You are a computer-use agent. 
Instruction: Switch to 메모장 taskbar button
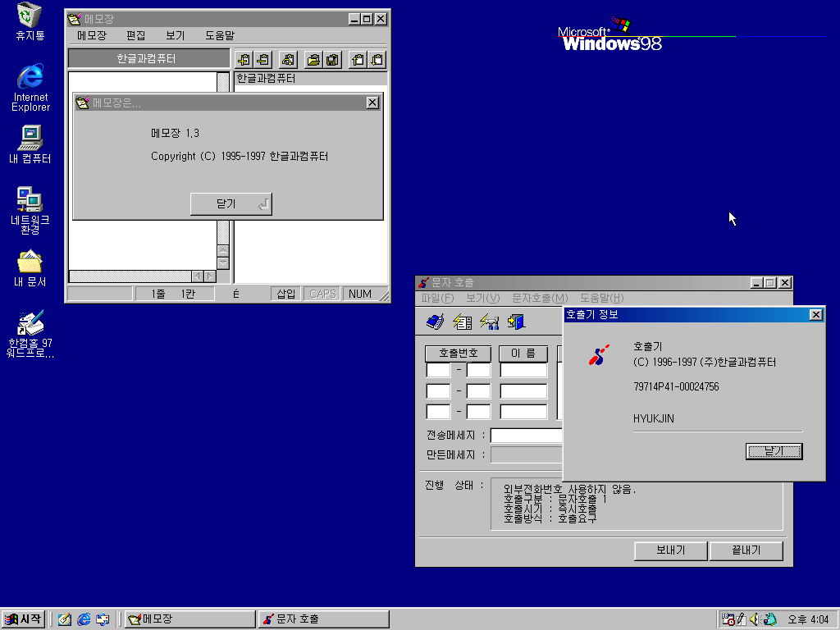189,619
